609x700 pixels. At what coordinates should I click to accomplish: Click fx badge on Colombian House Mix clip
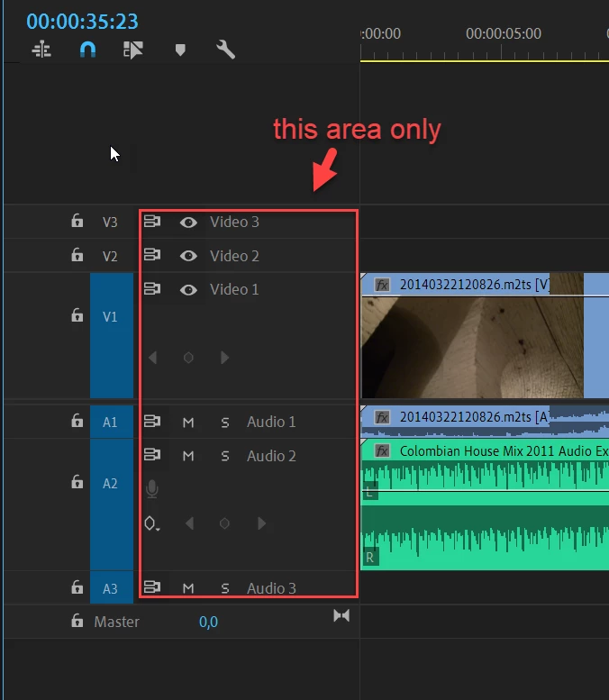[x=382, y=450]
